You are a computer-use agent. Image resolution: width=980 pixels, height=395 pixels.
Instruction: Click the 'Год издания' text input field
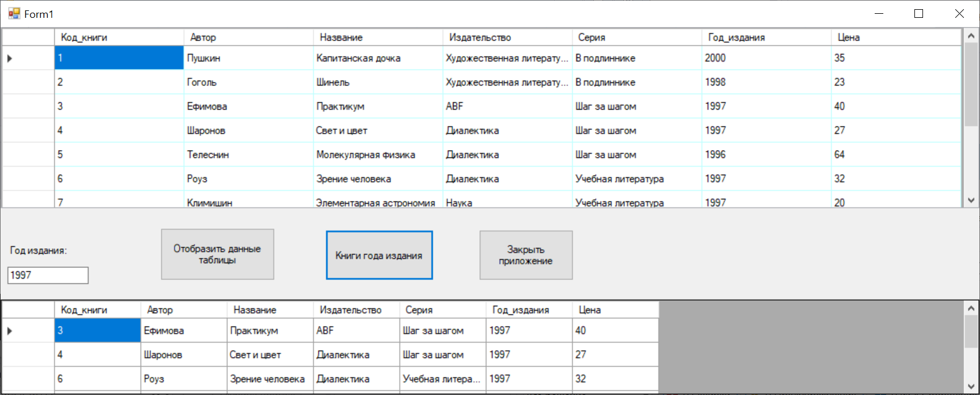click(x=48, y=275)
